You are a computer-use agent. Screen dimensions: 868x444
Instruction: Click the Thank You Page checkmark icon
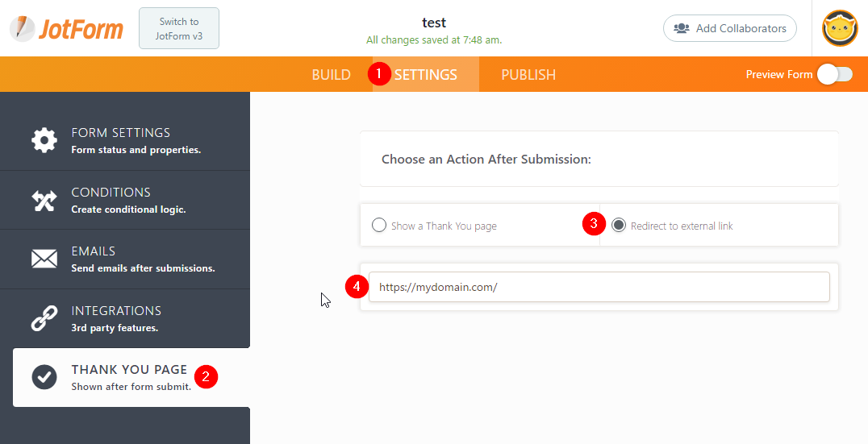(44, 377)
